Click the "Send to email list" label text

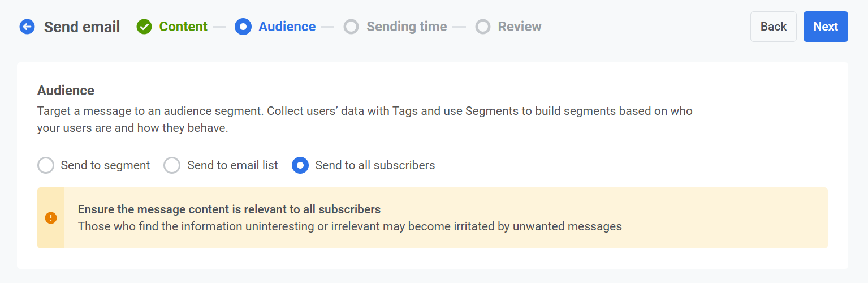coord(232,165)
